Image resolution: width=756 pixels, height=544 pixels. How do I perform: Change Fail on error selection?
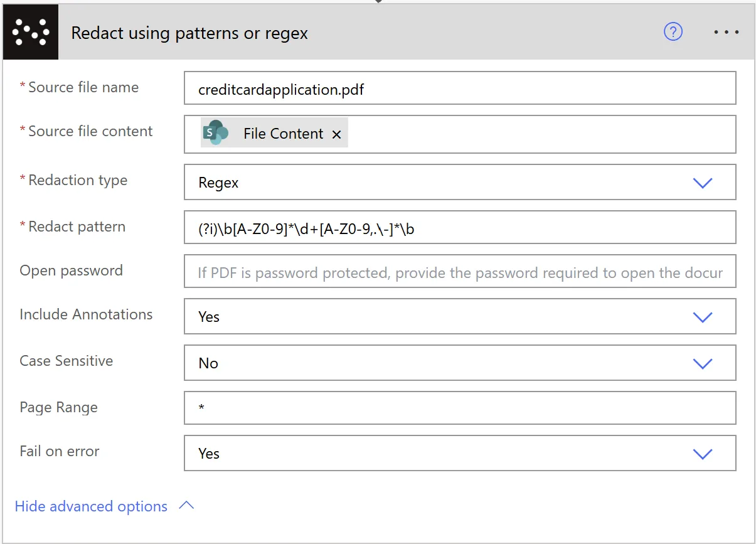pyautogui.click(x=460, y=454)
